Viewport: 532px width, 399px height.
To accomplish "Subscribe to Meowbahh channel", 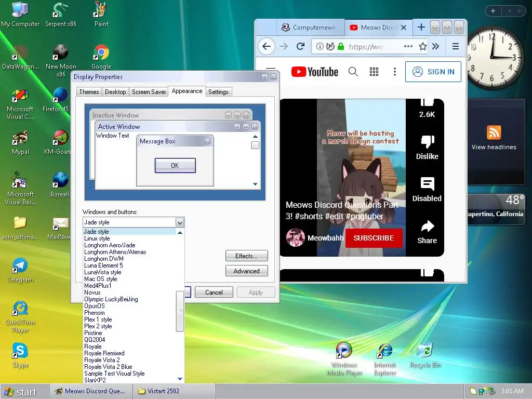I will tap(374, 238).
